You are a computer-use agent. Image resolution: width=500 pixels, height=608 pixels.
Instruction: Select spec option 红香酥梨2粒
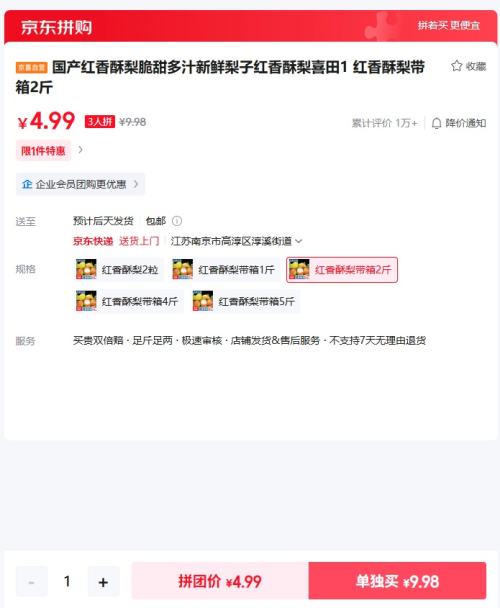coord(118,269)
